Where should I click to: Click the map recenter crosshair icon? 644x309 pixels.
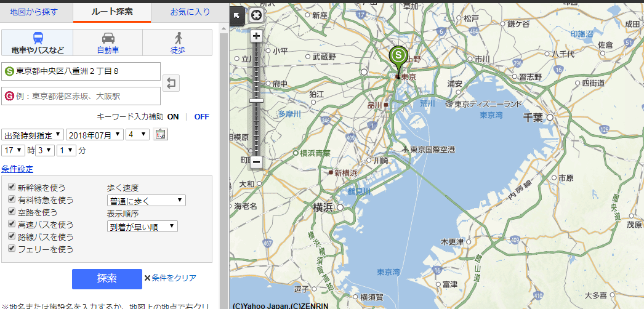(256, 15)
